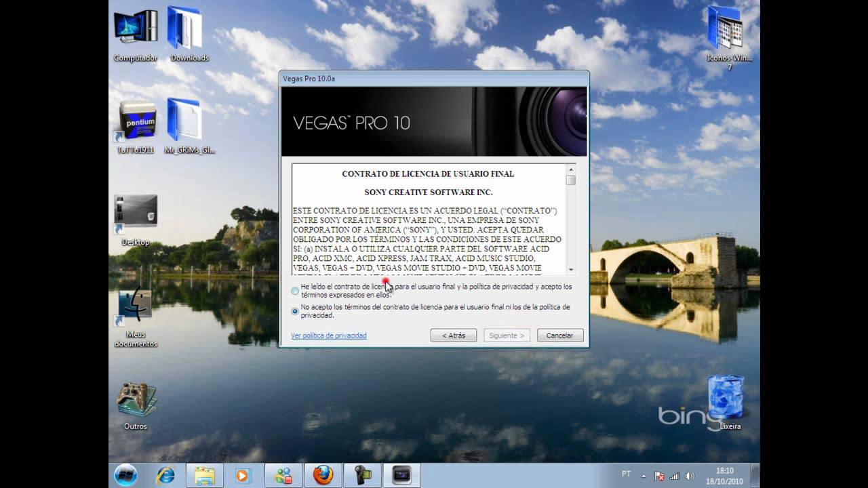Select the Iconos Win 7 folder icon
The image size is (868, 488).
730,38
